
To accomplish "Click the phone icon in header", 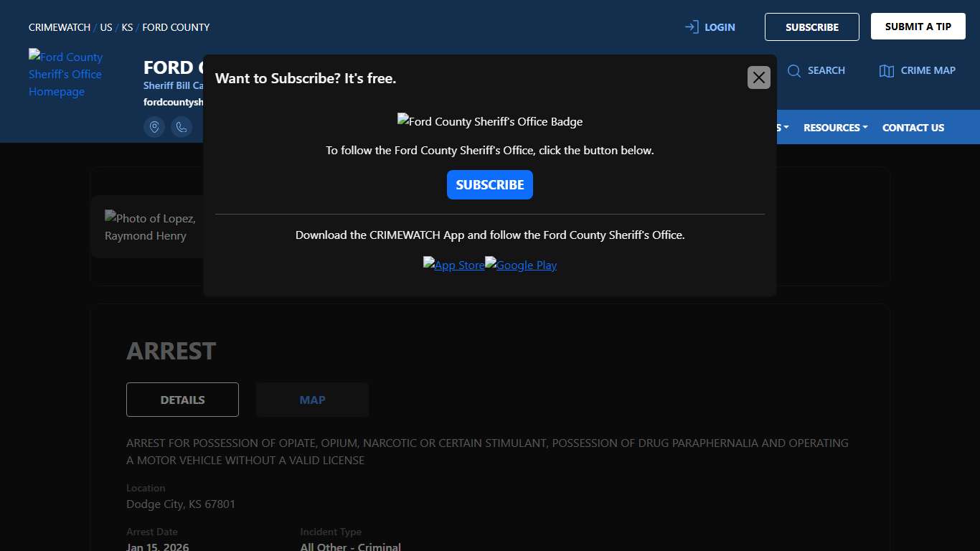I will pos(182,127).
